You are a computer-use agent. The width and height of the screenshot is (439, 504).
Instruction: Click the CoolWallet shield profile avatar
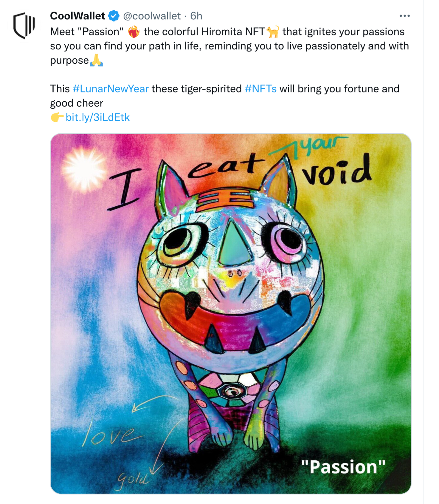click(24, 26)
